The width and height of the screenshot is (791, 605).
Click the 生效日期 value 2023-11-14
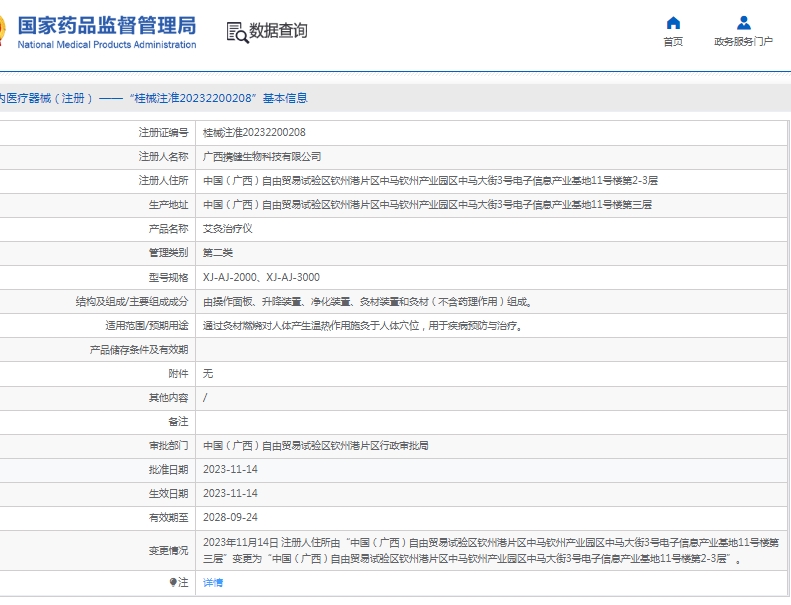[x=230, y=493]
